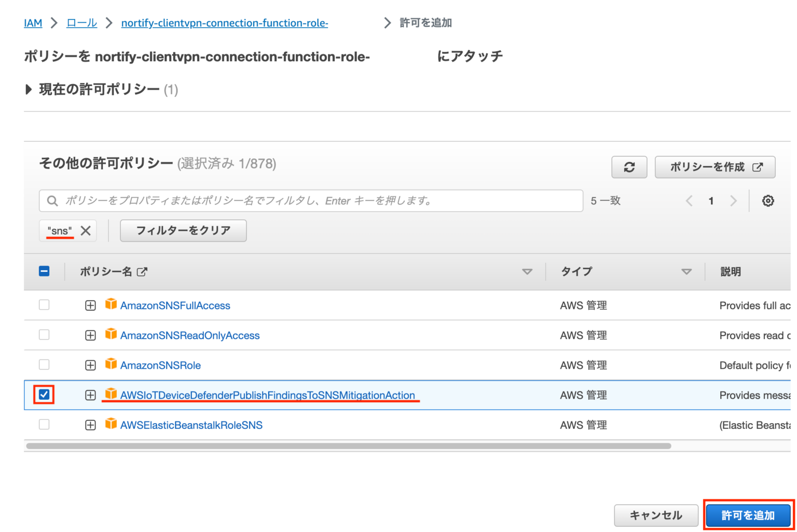Viewport: 797px width, 532px height.
Task: Uncheck the AWSIoTDeviceDefenderPublishFindingsToSNSMitigationAction policy
Action: point(44,395)
